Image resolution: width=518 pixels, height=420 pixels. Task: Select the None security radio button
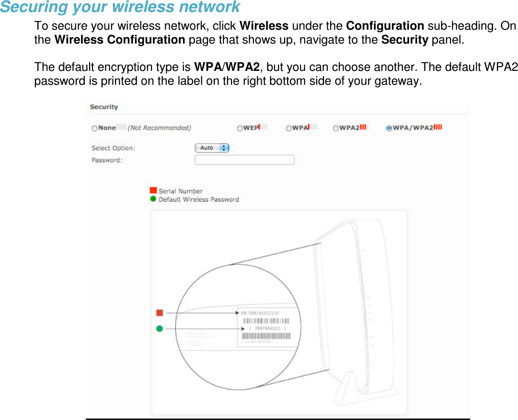(94, 128)
